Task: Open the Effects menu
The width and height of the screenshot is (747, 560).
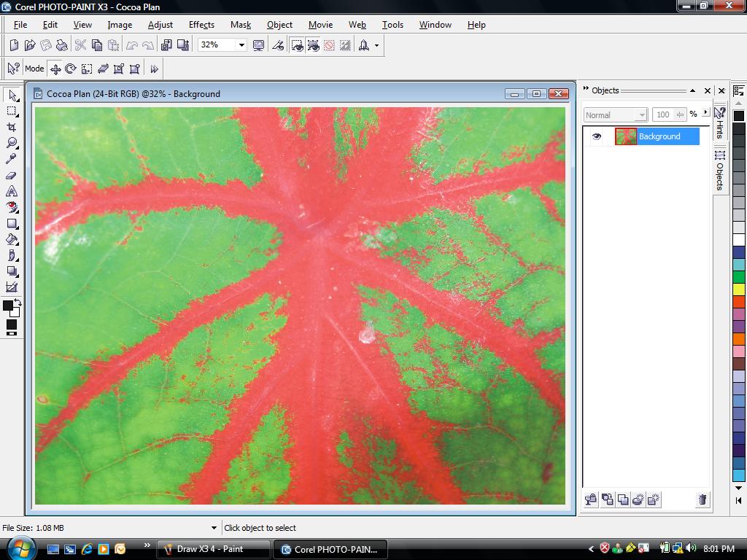Action: click(x=201, y=25)
